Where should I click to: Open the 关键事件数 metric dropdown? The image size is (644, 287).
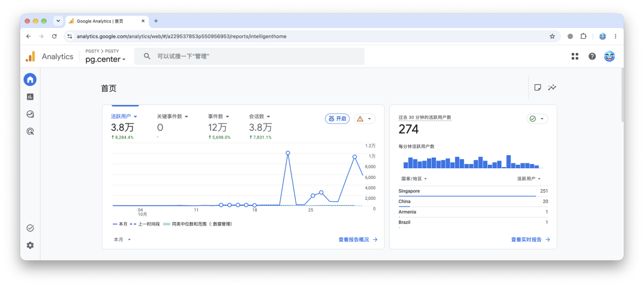click(x=172, y=116)
